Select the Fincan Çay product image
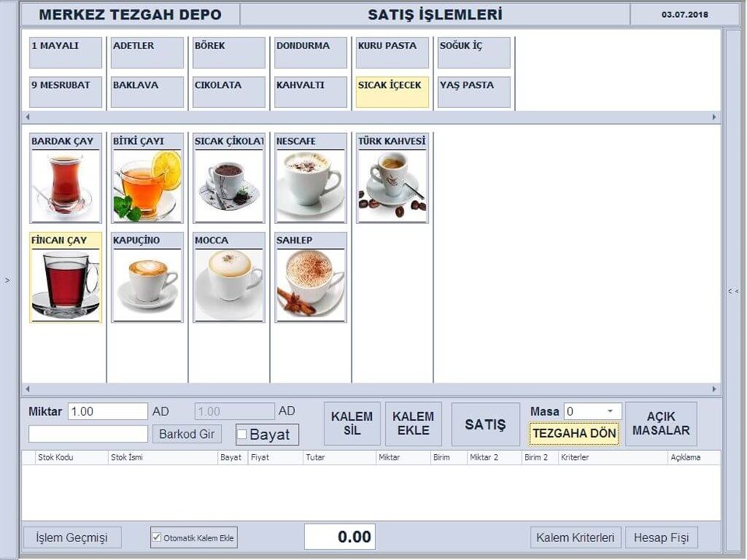This screenshot has width=747, height=560. point(65,284)
